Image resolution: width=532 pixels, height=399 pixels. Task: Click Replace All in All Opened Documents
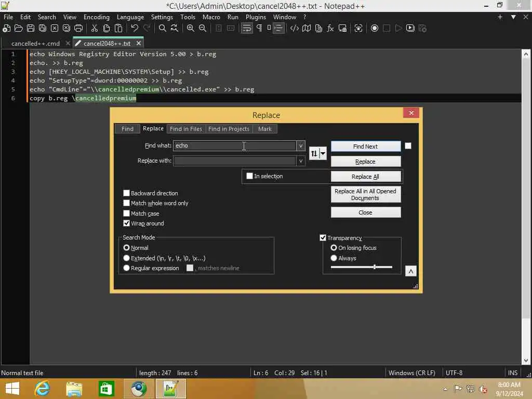coord(366,194)
